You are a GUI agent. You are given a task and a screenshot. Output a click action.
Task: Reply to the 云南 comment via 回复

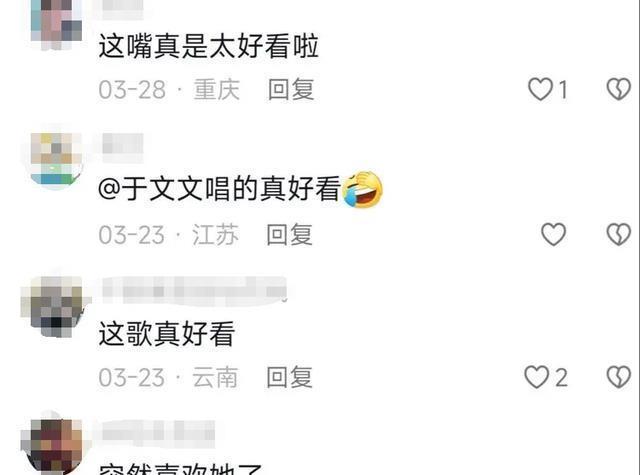[x=289, y=377]
